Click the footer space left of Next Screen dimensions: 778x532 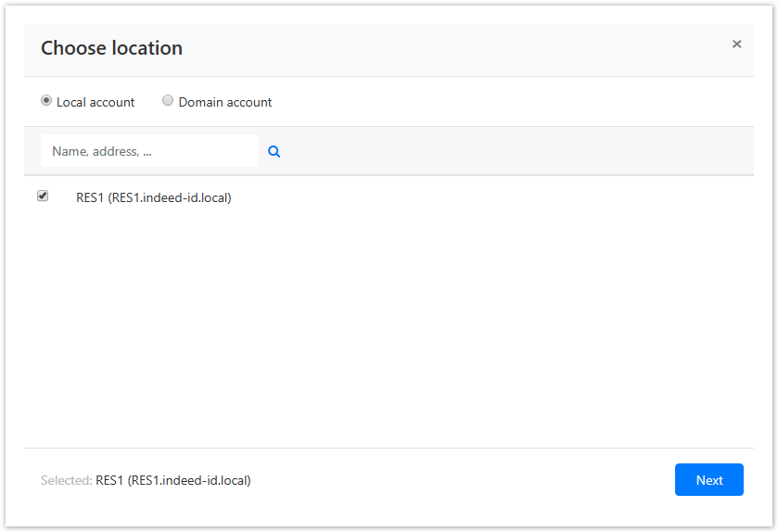coord(464,480)
